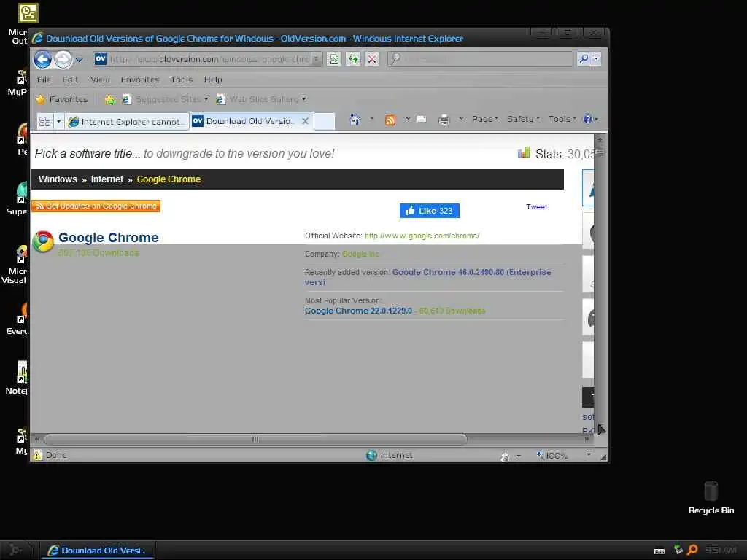Click the Internet breadcrumb link
747x560 pixels.
(x=107, y=179)
